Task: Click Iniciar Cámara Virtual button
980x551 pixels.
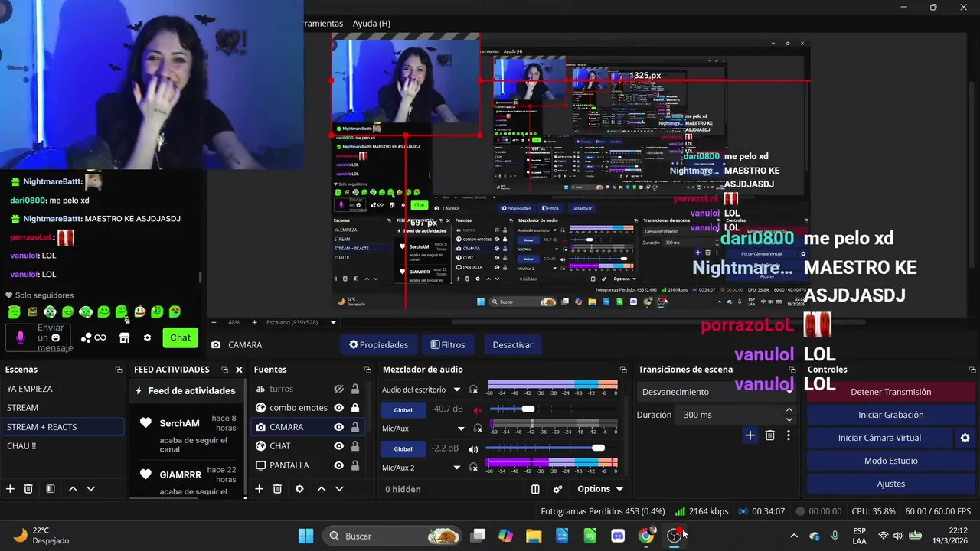Action: coord(880,438)
